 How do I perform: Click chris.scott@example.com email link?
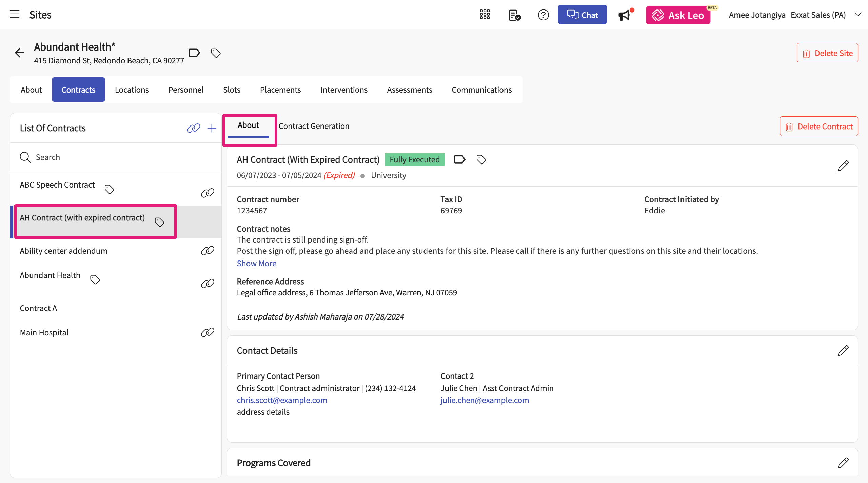click(282, 400)
